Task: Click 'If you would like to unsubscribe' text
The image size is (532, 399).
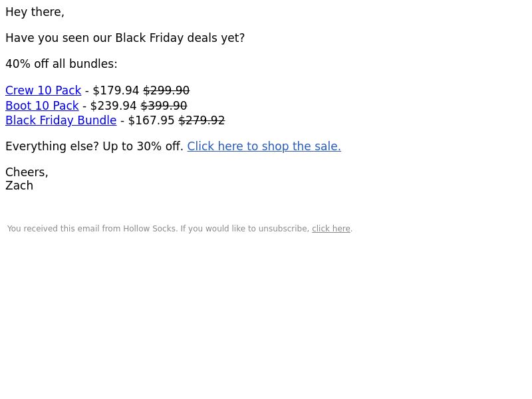Action: (245, 229)
